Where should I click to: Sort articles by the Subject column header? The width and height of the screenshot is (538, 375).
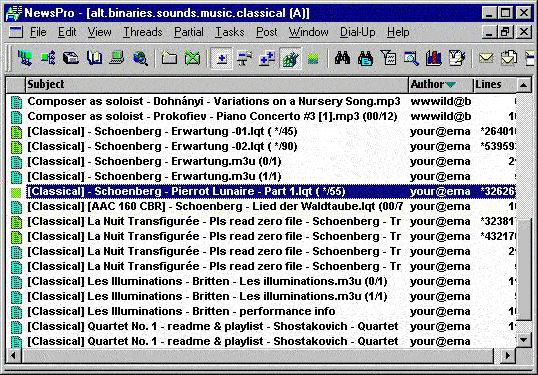(217, 84)
